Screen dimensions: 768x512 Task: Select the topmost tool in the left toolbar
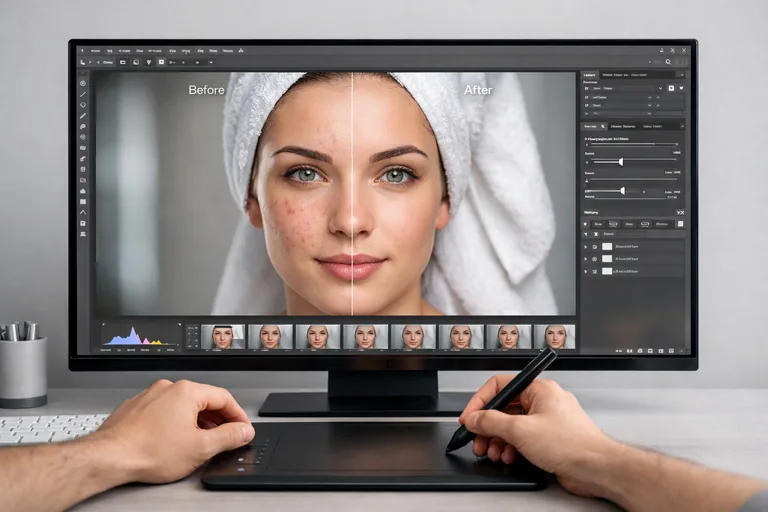pos(83,82)
